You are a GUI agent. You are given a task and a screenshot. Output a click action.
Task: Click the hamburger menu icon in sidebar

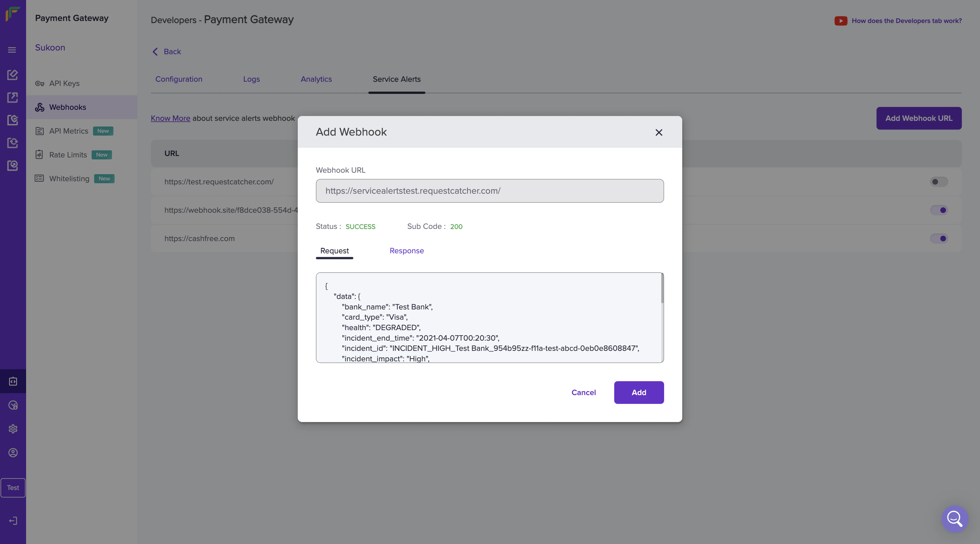coord(12,50)
